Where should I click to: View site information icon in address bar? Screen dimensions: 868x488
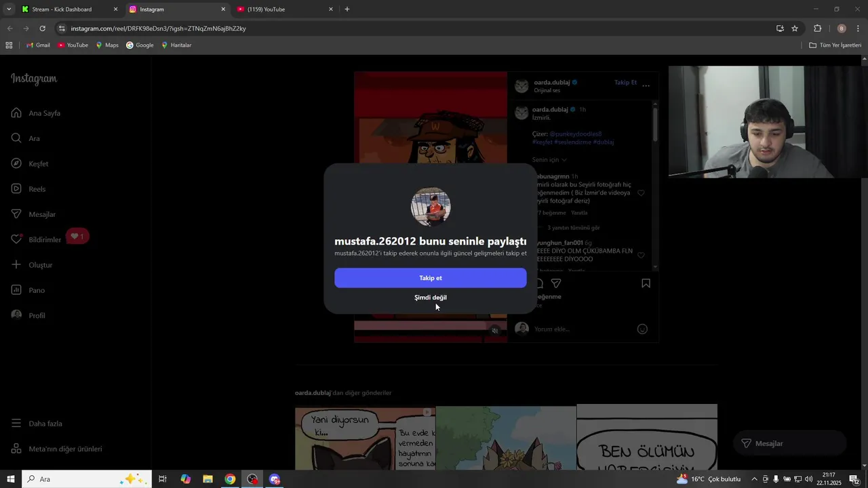(62, 28)
